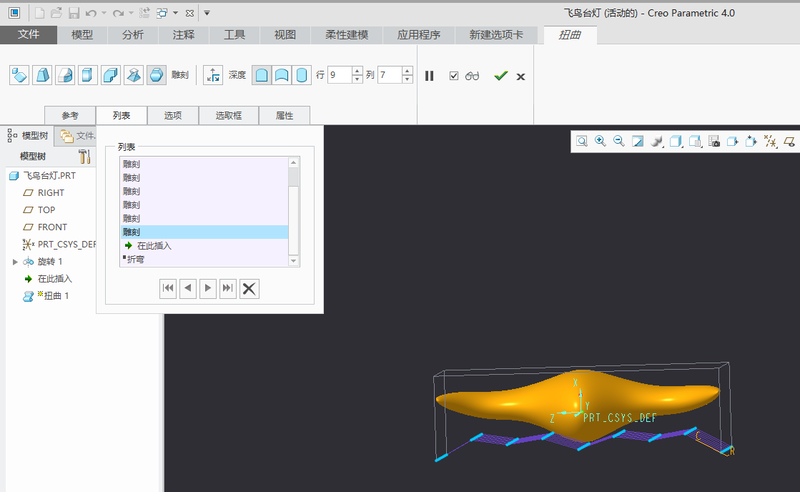This screenshot has height=492, width=800.
Task: Pause the warp feature
Action: tap(429, 76)
